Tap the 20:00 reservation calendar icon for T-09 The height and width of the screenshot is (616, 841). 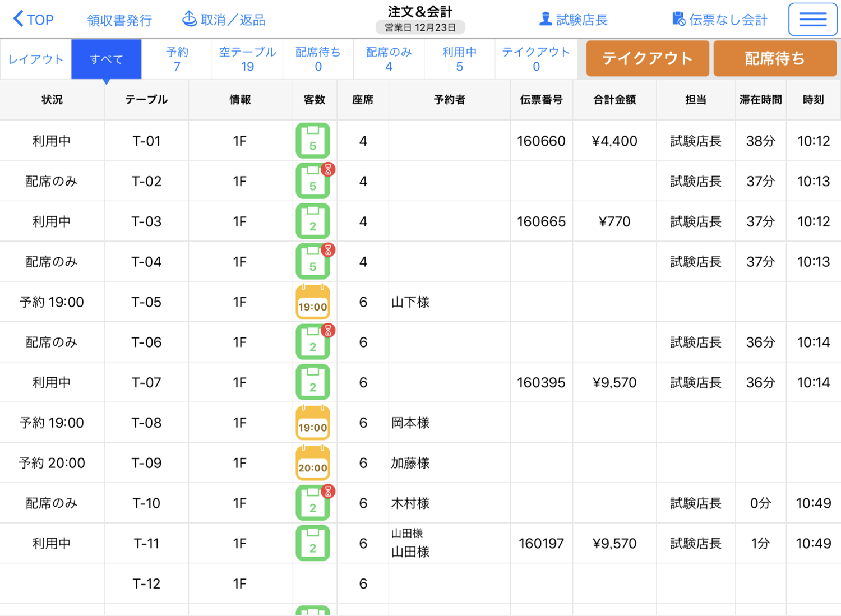click(312, 463)
